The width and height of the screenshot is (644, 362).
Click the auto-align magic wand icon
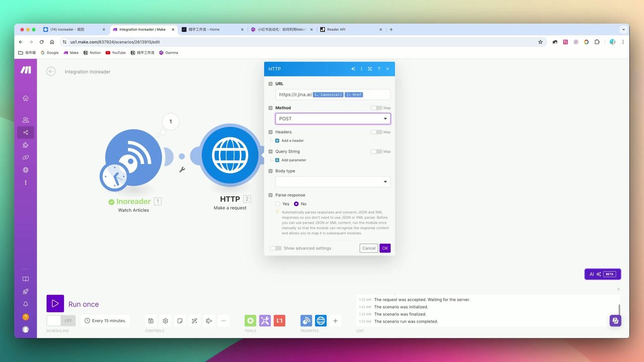click(x=194, y=321)
